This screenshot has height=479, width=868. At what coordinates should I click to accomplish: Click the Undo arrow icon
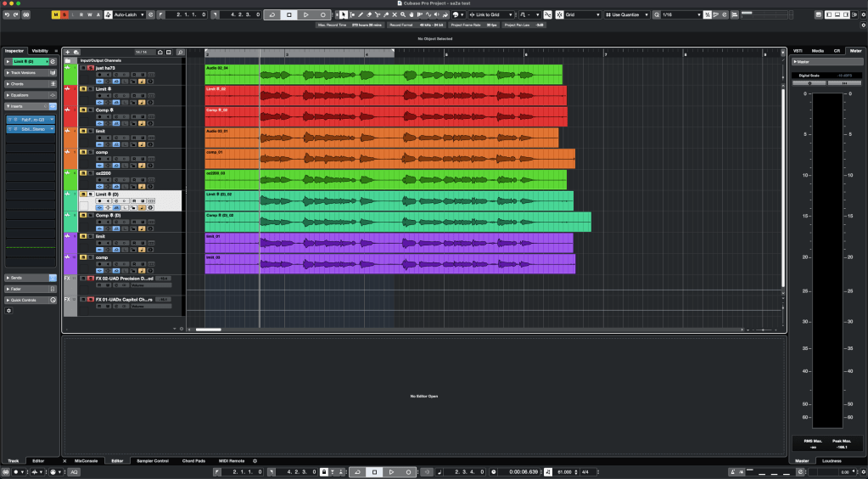tap(7, 14)
